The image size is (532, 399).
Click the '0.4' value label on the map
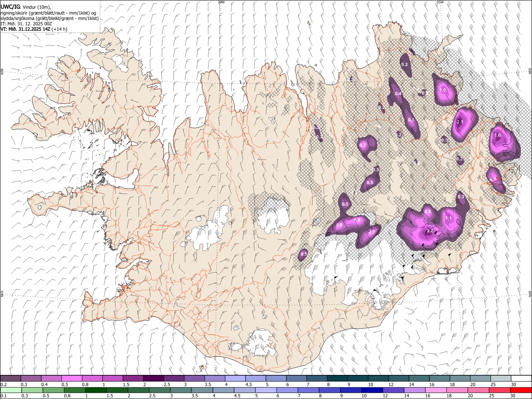coord(398,94)
